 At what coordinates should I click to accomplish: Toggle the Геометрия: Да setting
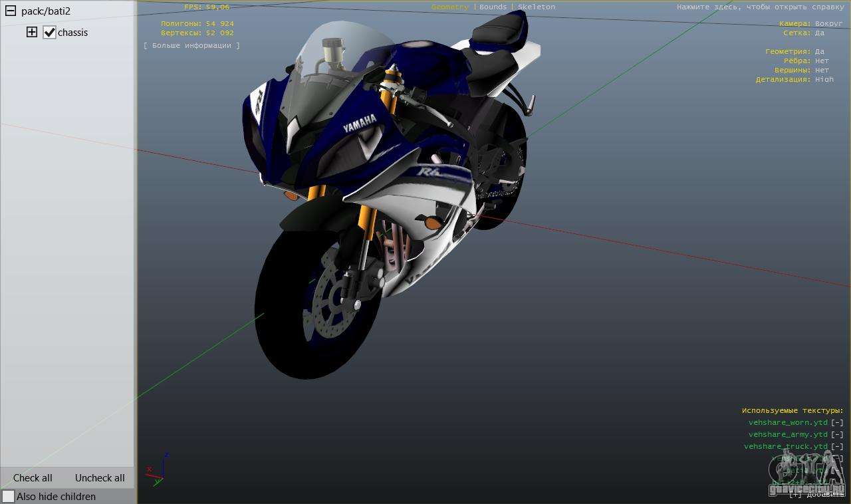[x=795, y=51]
